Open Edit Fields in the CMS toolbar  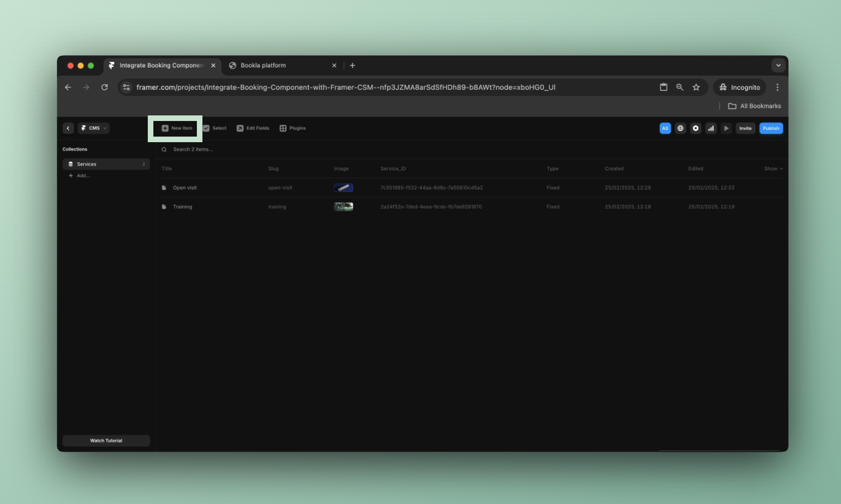(253, 128)
